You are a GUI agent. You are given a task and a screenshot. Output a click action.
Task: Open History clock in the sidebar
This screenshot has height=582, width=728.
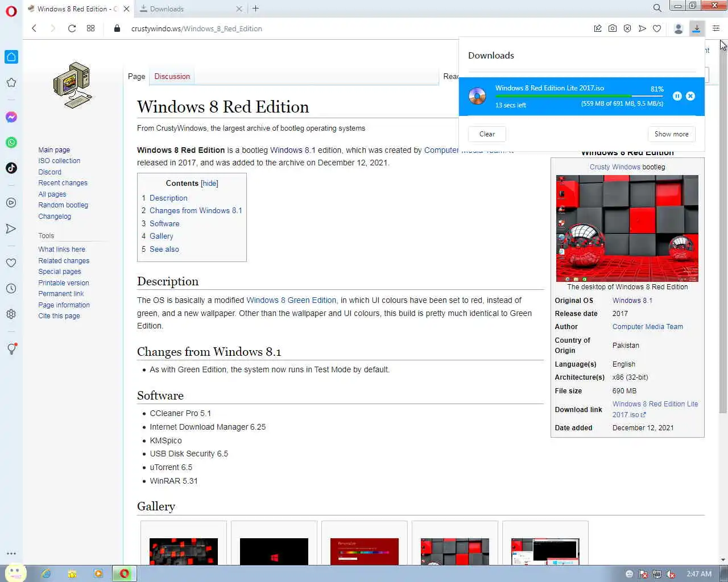pos(11,289)
